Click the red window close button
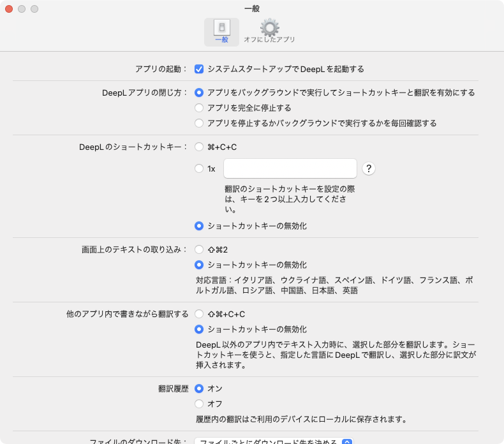 (9, 9)
